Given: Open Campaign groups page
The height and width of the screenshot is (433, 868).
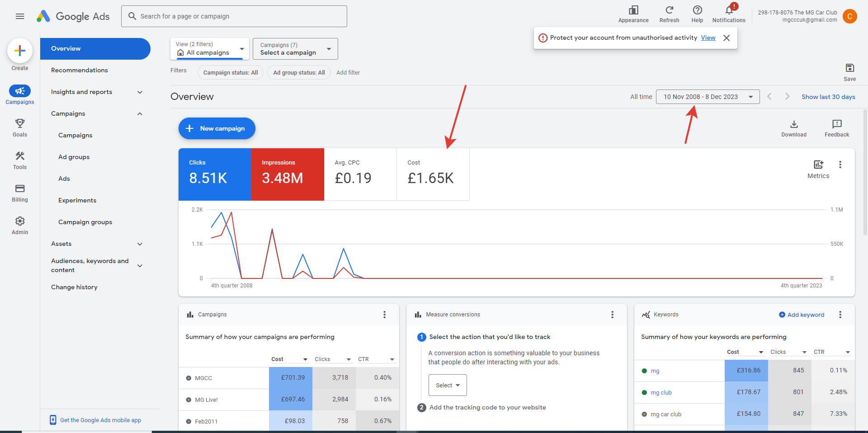Looking at the screenshot, I should click(x=85, y=222).
